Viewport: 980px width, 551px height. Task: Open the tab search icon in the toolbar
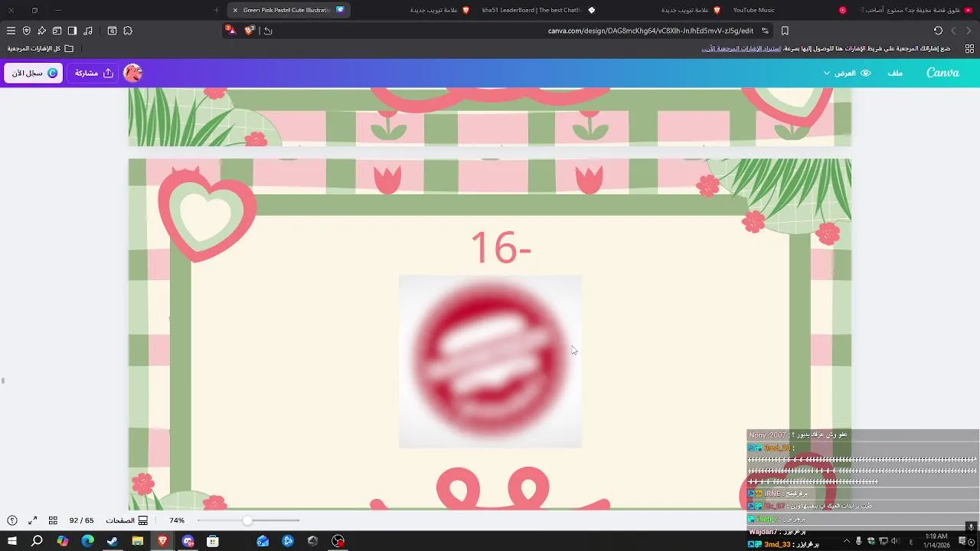coord(112,31)
